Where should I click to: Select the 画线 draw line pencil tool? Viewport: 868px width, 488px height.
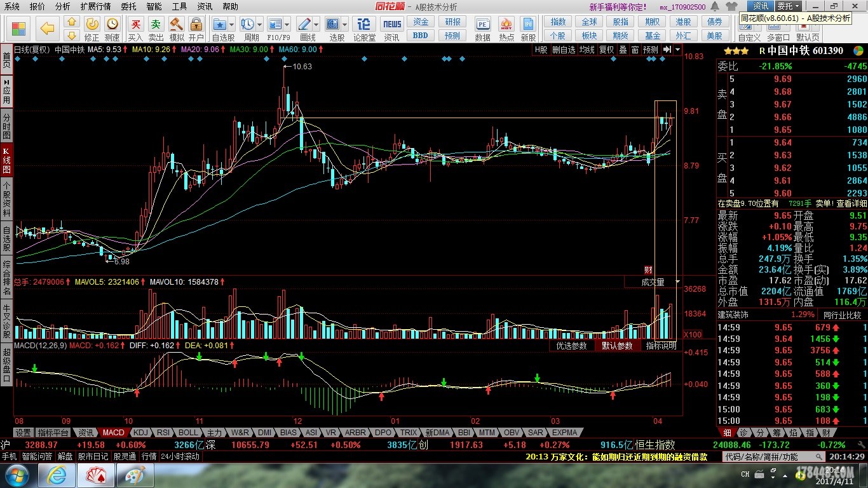click(304, 24)
